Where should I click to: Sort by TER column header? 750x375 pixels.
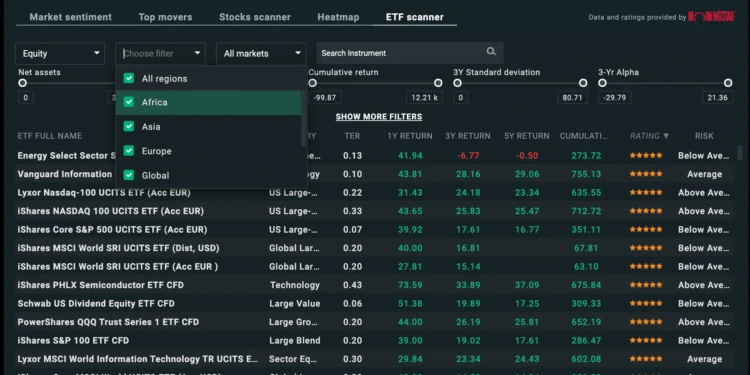(x=352, y=136)
